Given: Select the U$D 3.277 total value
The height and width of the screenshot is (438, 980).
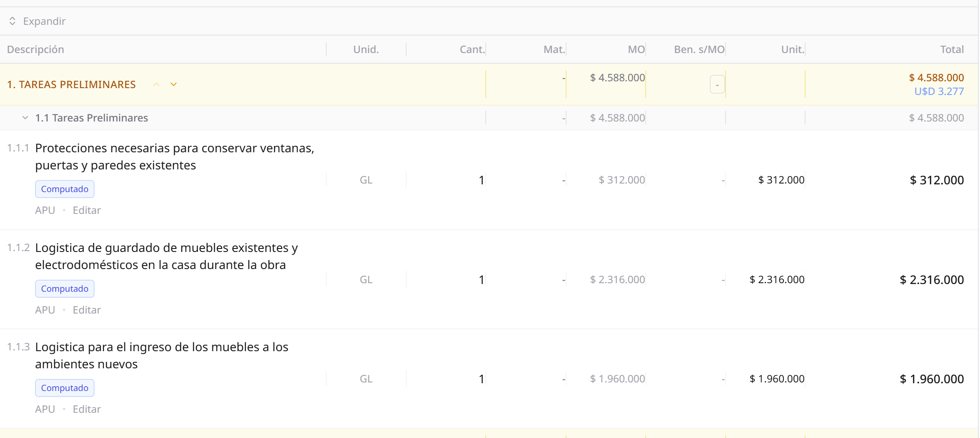Looking at the screenshot, I should point(939,91).
